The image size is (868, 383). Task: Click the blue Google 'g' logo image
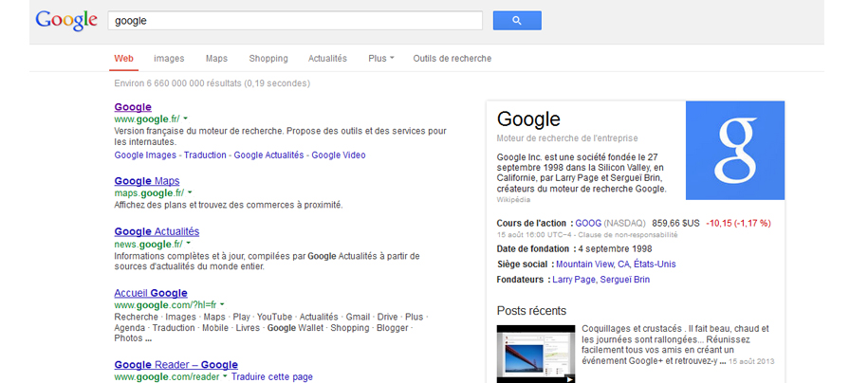pyautogui.click(x=735, y=150)
